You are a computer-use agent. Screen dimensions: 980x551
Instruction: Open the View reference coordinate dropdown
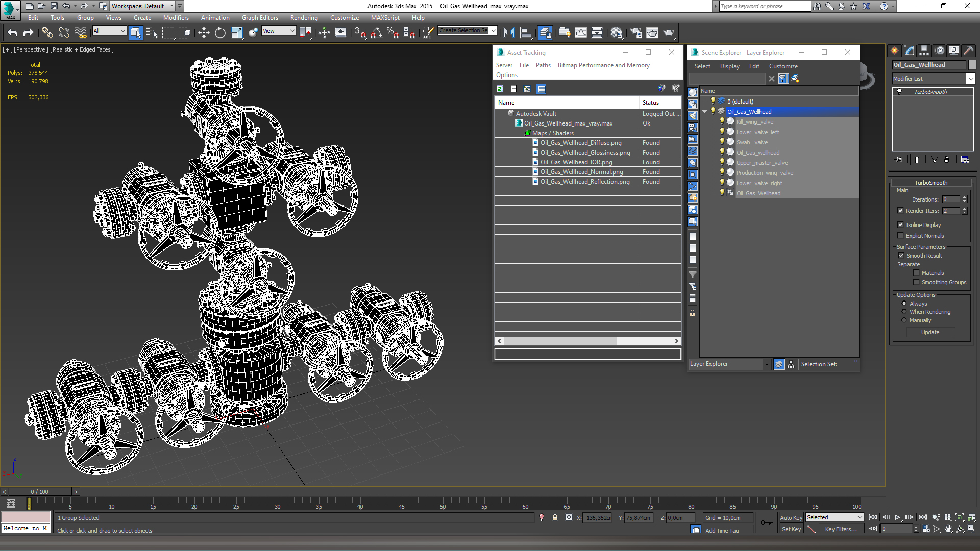pyautogui.click(x=292, y=31)
